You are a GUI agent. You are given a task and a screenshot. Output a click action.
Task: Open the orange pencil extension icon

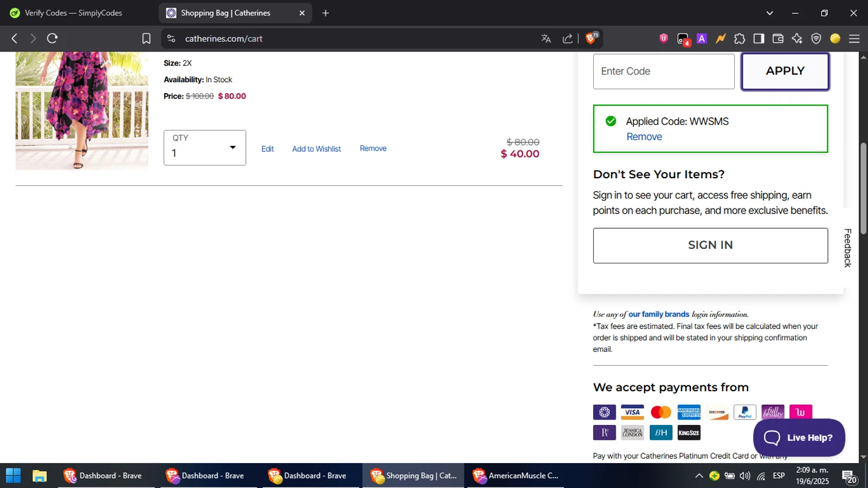720,38
